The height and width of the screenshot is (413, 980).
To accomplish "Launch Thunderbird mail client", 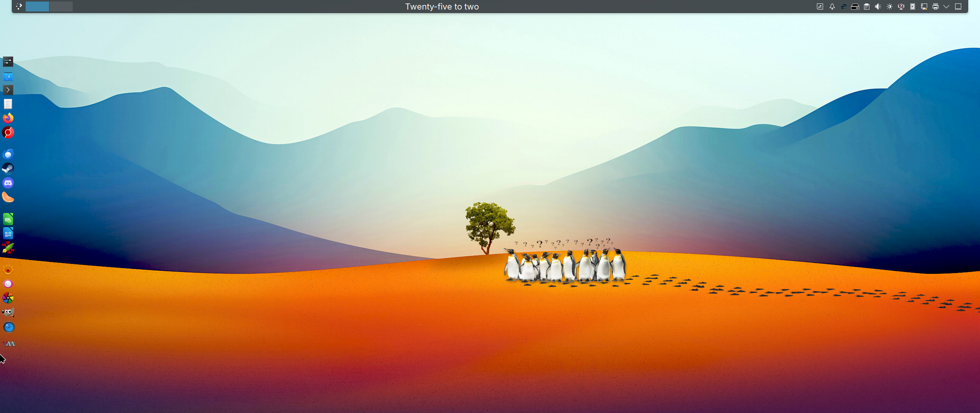I will tap(8, 154).
